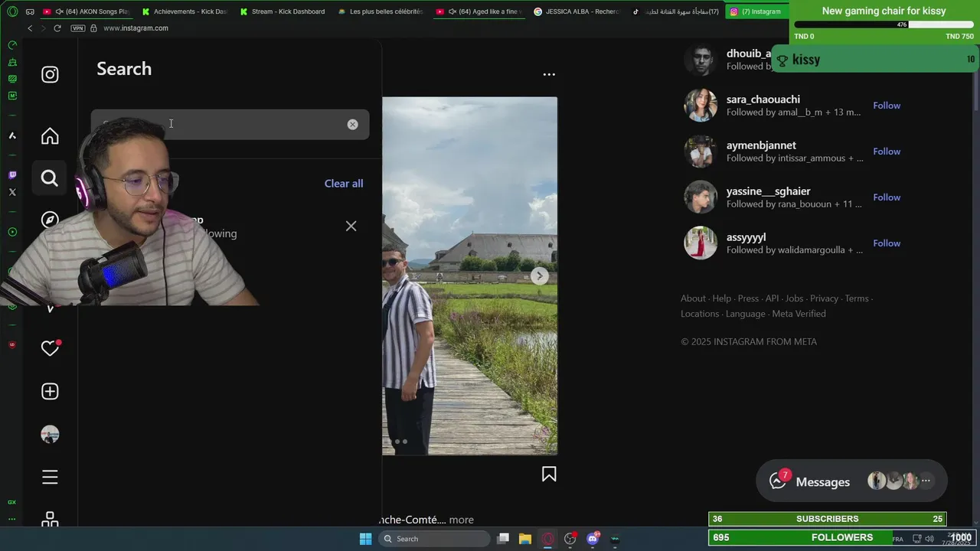Open Windows Start menu

365,539
